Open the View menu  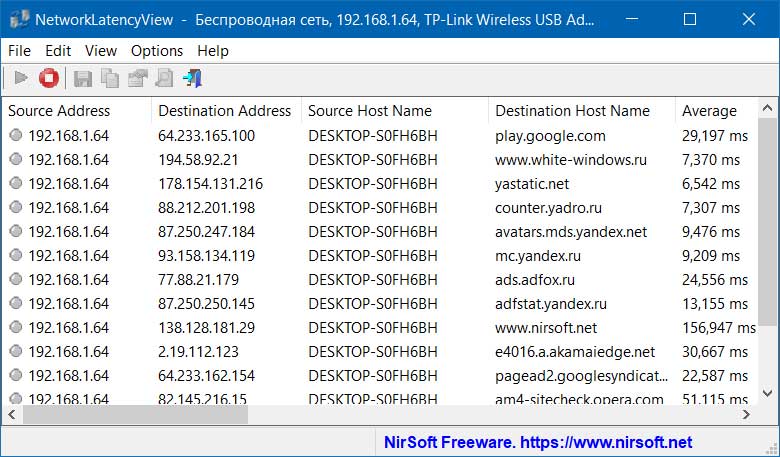(x=100, y=51)
